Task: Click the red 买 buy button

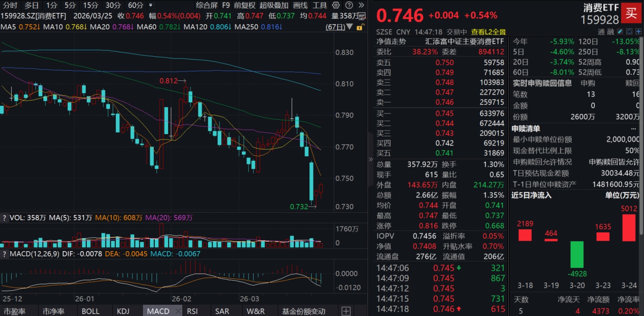Action: pos(631,13)
